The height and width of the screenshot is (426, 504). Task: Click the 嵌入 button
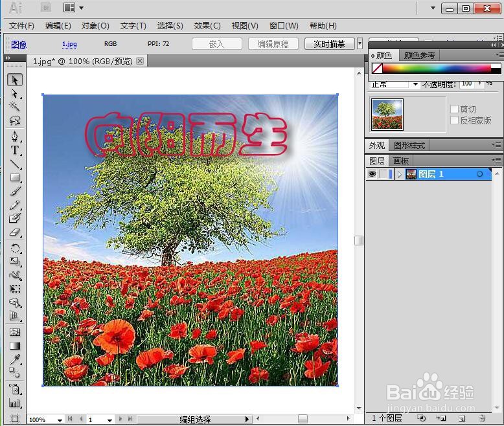[x=217, y=43]
